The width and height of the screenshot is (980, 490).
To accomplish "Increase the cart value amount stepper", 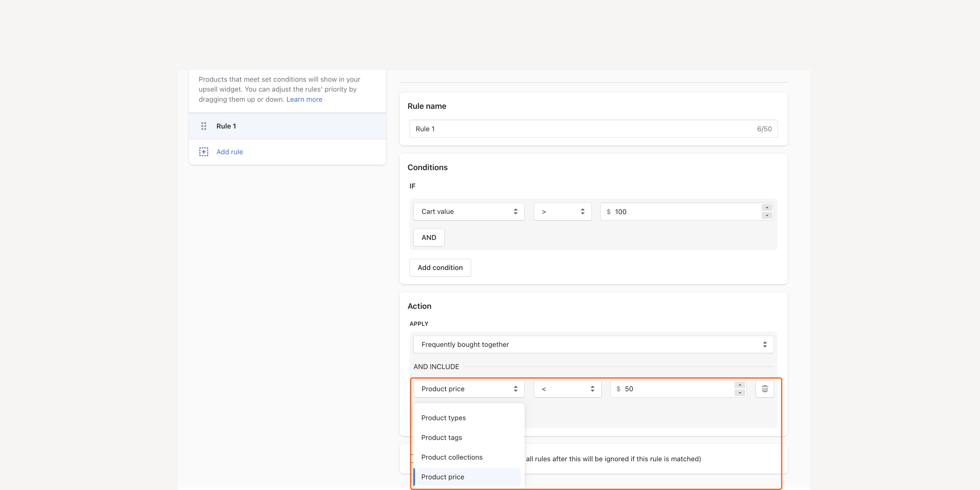I will click(767, 208).
